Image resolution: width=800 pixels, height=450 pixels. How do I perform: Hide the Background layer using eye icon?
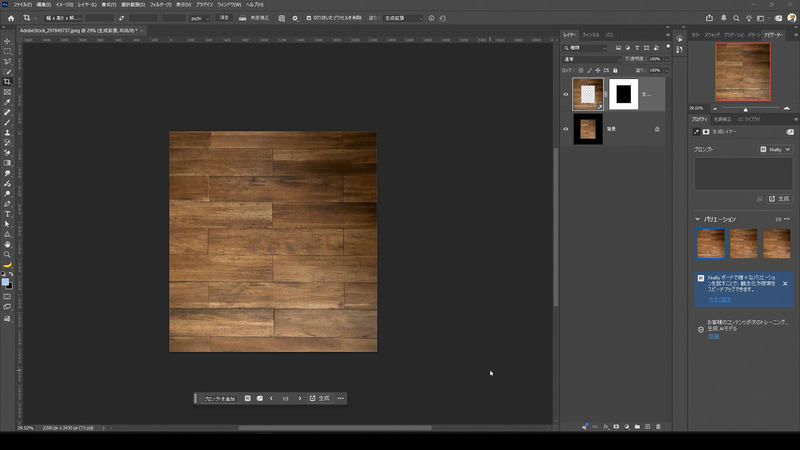click(566, 129)
